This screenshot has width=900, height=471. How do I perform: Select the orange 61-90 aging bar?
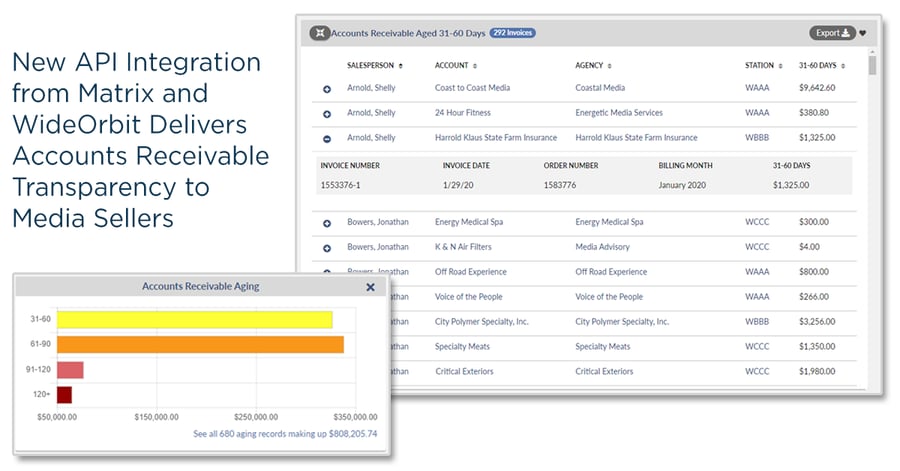200,345
